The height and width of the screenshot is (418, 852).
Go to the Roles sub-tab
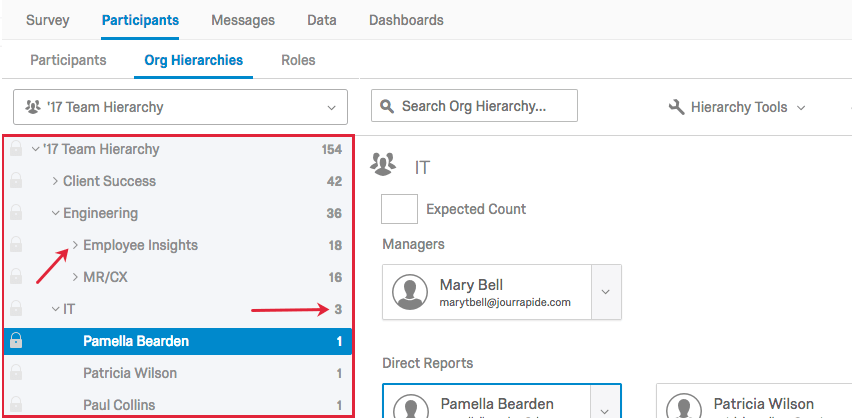pyautogui.click(x=298, y=60)
